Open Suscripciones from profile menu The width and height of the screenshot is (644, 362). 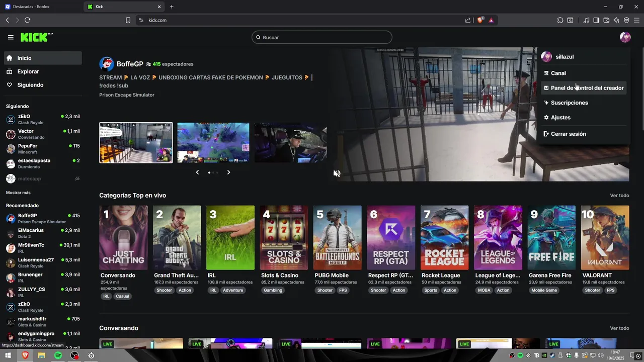point(584,103)
